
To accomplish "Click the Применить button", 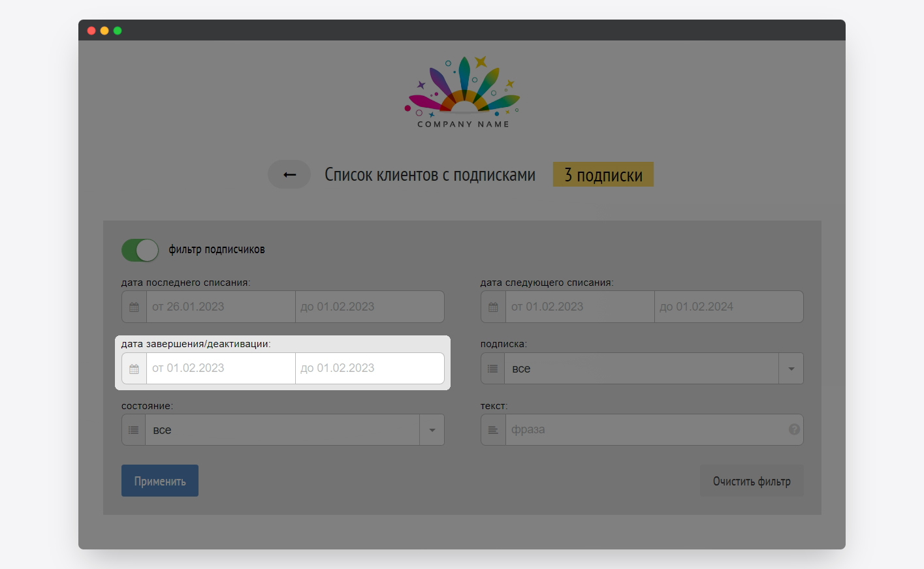I will click(x=160, y=481).
